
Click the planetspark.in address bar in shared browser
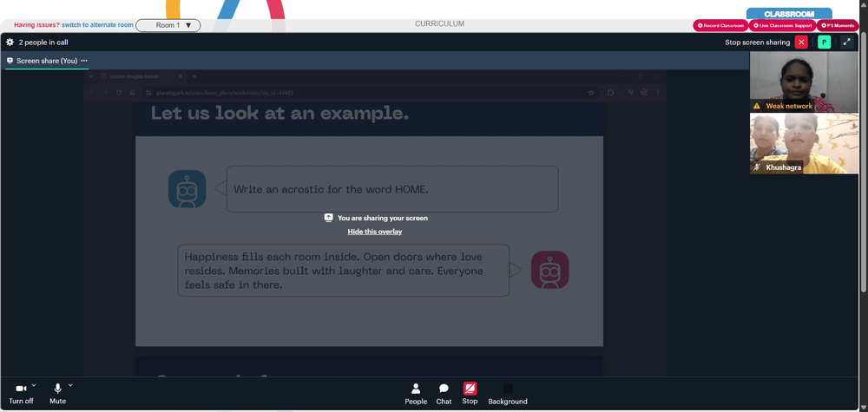tap(371, 93)
